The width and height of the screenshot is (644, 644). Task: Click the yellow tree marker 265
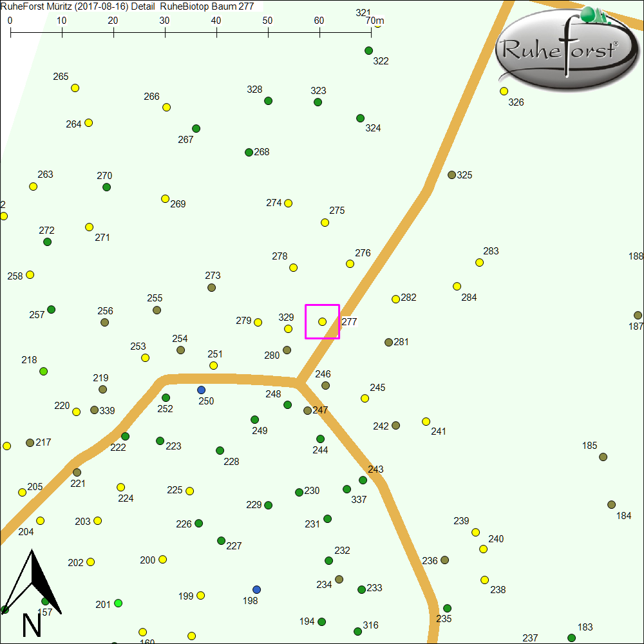point(75,88)
